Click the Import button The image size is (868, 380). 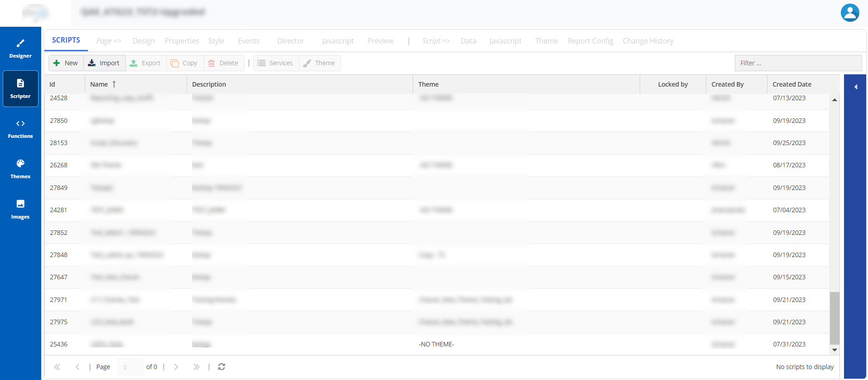104,63
